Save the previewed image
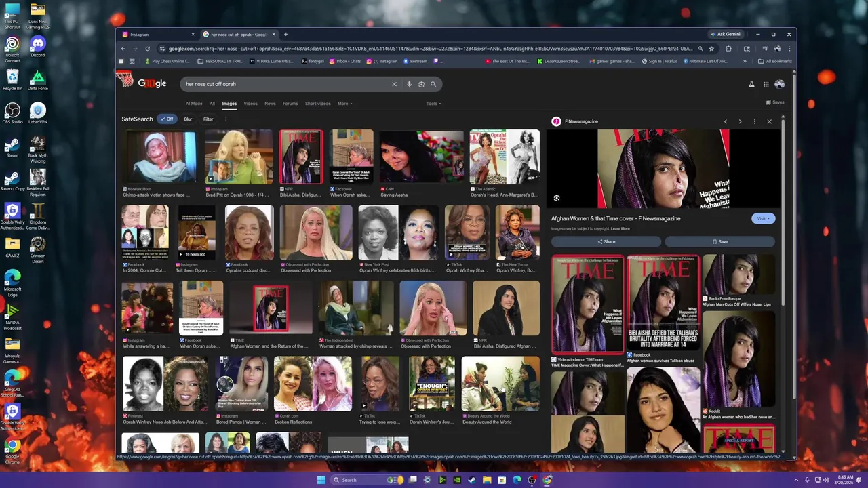This screenshot has width=868, height=488. (720, 241)
